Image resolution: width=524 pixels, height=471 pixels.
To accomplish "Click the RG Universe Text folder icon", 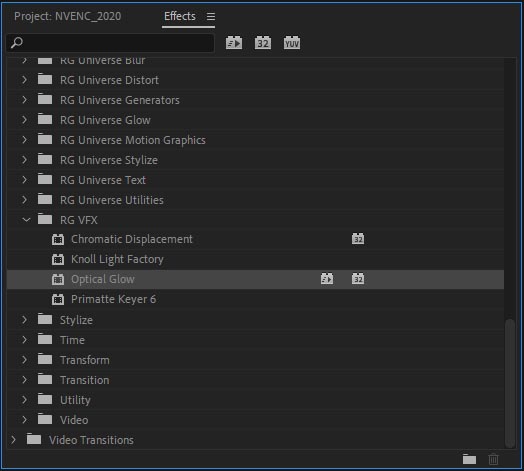I will (45, 179).
